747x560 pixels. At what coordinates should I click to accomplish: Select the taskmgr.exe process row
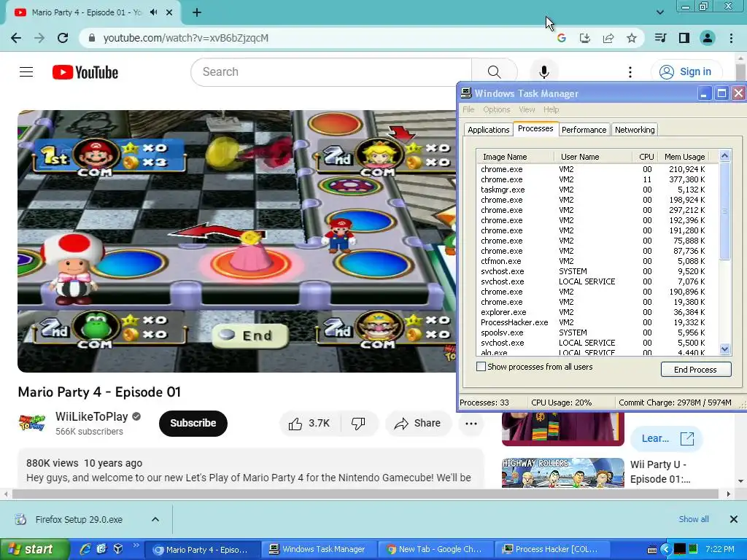click(597, 190)
